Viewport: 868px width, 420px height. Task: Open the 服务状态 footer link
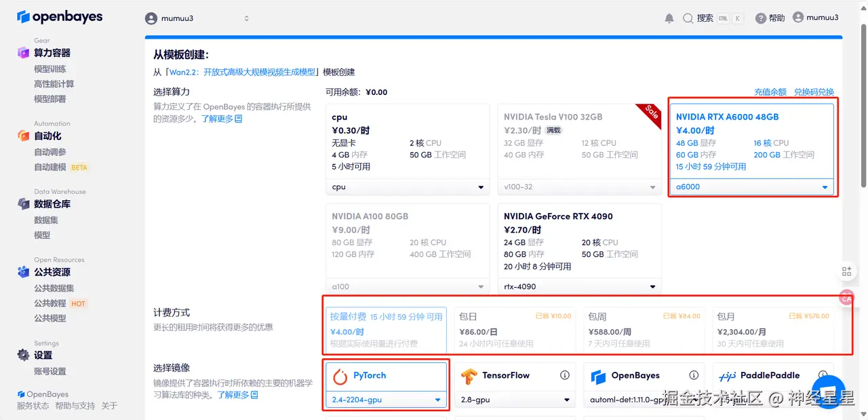tap(33, 406)
